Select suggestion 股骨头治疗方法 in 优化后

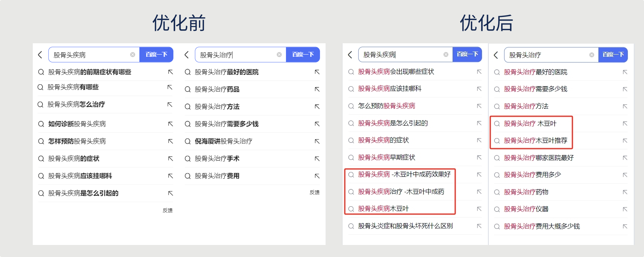click(x=526, y=106)
